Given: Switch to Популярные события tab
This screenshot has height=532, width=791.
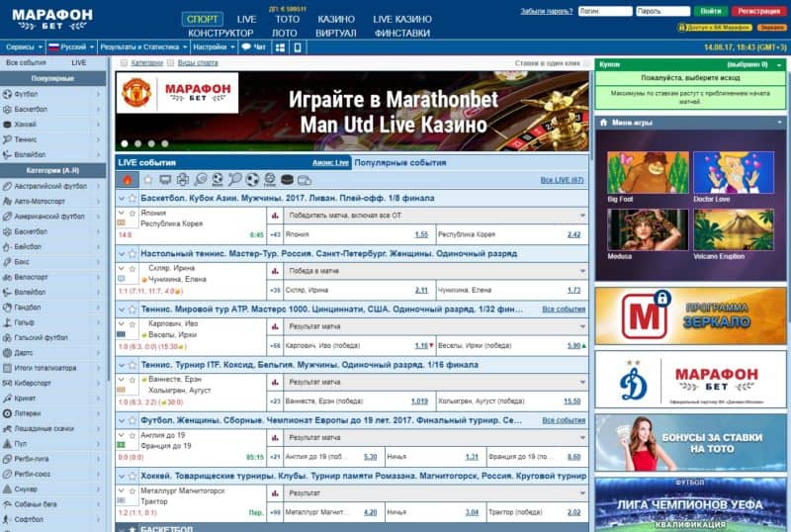Looking at the screenshot, I should tap(399, 162).
